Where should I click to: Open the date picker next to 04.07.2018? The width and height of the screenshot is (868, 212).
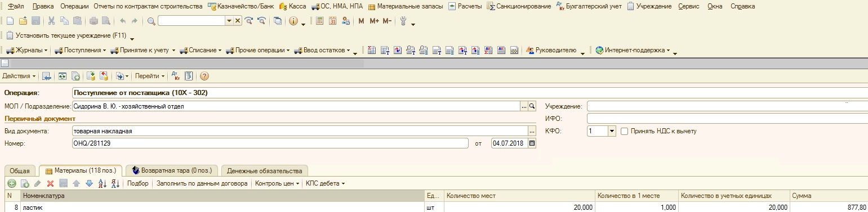point(532,143)
